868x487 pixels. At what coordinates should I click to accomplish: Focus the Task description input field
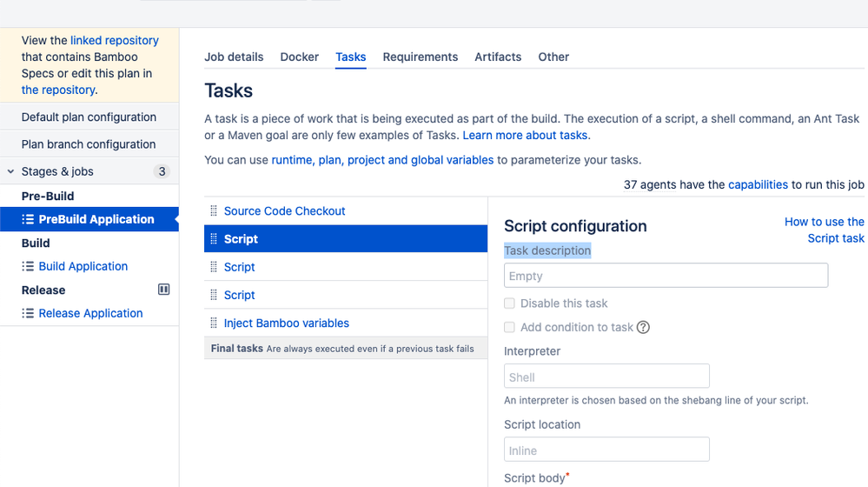pos(666,276)
